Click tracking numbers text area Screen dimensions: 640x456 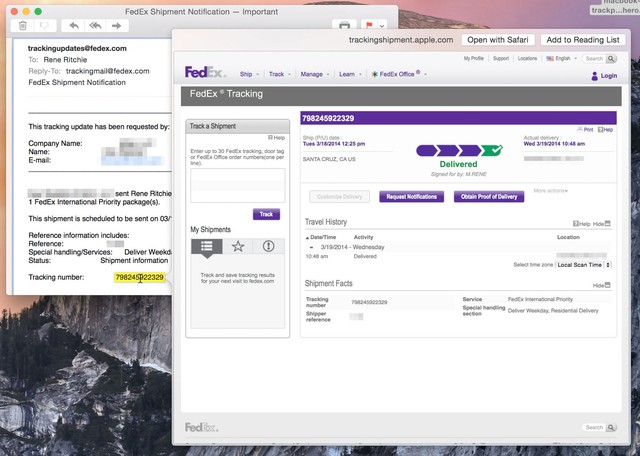(238, 185)
